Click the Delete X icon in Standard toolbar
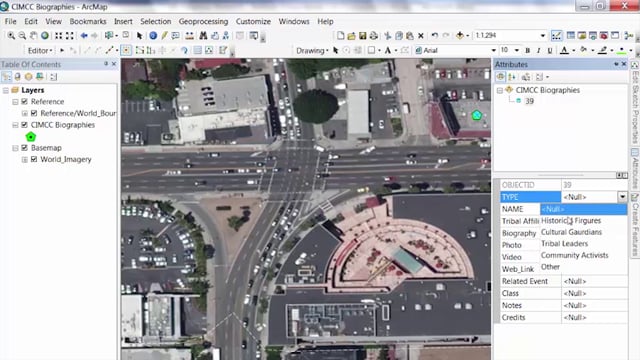Screen dimensions: 640x360 pos(421,36)
